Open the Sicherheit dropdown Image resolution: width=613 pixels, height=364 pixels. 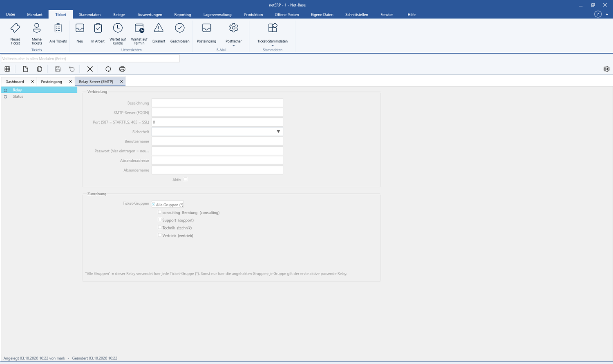click(278, 132)
